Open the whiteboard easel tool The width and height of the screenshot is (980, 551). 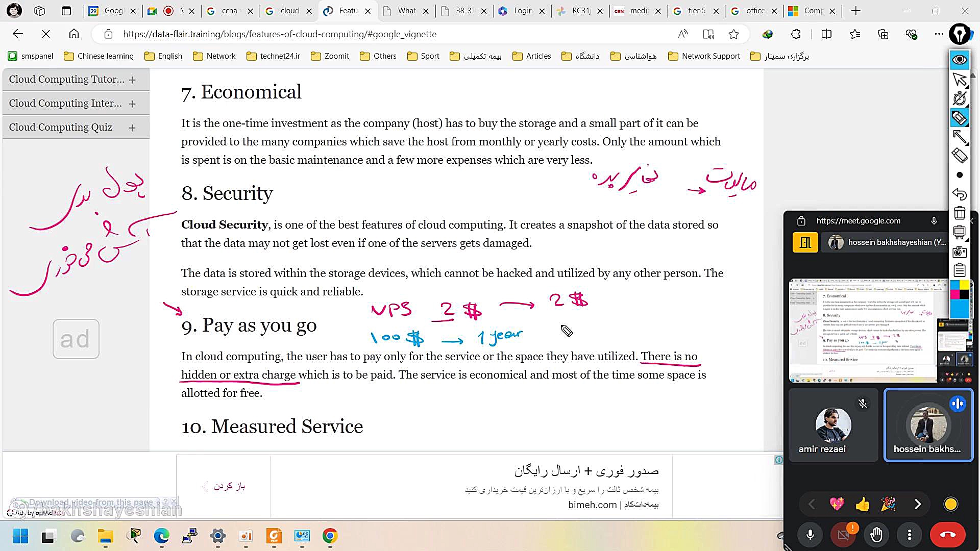tap(960, 233)
